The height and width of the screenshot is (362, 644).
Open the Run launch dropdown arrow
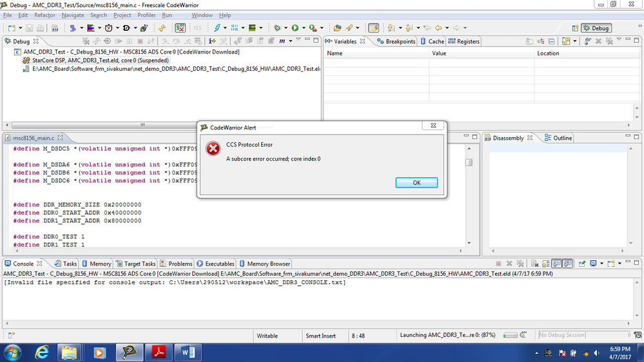pyautogui.click(x=304, y=28)
